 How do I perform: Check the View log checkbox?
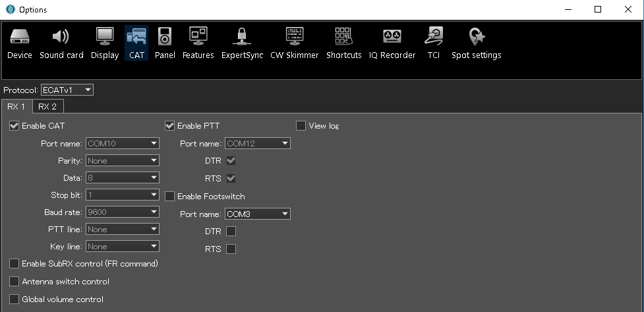pos(301,126)
